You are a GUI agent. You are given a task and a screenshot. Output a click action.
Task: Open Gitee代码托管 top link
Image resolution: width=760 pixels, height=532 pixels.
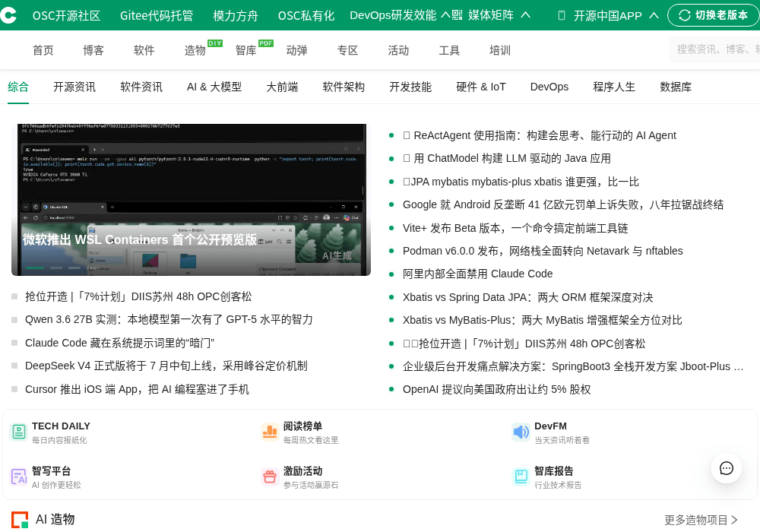click(x=157, y=15)
